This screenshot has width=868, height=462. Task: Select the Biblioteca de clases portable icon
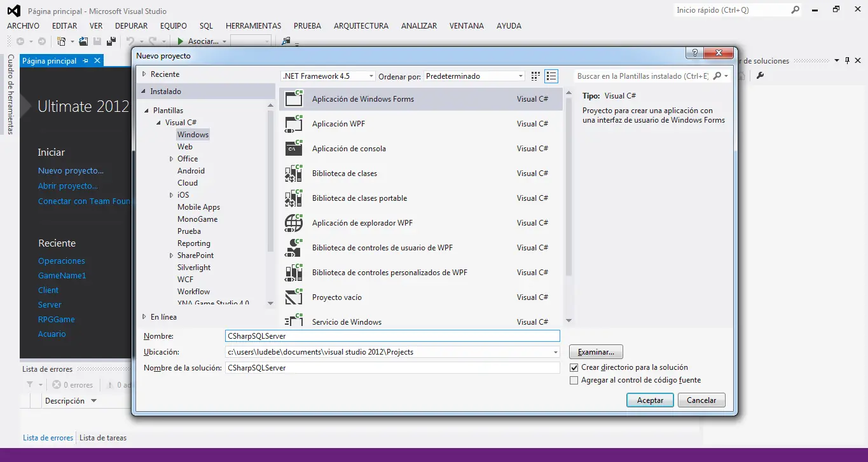pyautogui.click(x=294, y=198)
